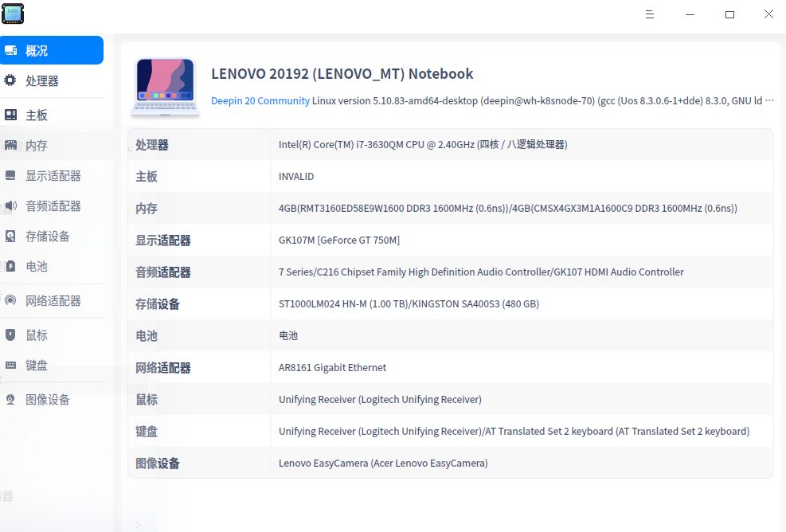Click the GK107M GeForce GT 750M value
The image size is (786, 532).
tap(339, 241)
